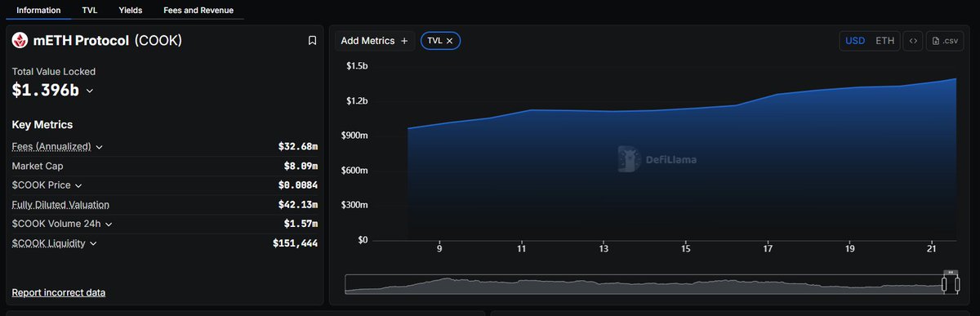Switch chart denomination to ETH
The width and height of the screenshot is (980, 316).
(884, 41)
